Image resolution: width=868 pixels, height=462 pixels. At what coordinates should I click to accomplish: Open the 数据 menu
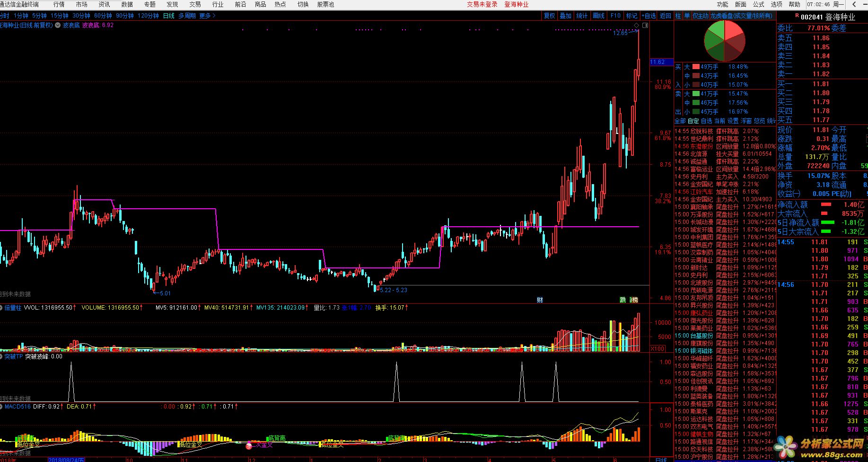click(x=127, y=4)
